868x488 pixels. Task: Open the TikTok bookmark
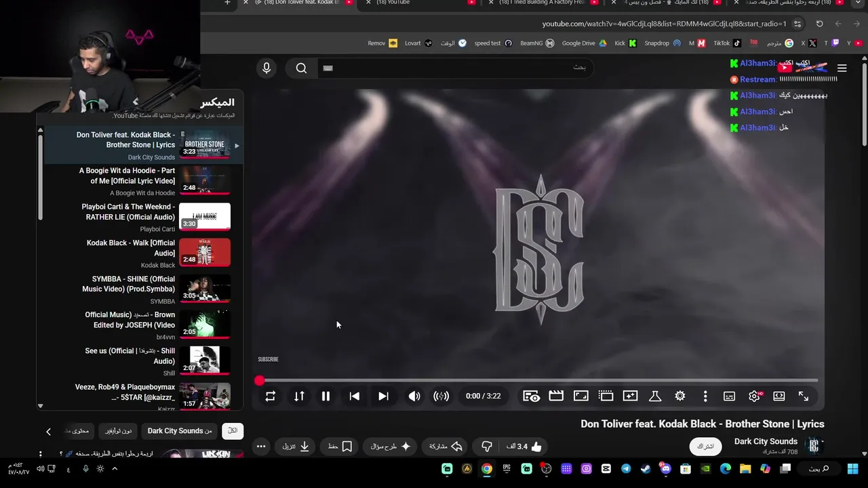pyautogui.click(x=727, y=43)
